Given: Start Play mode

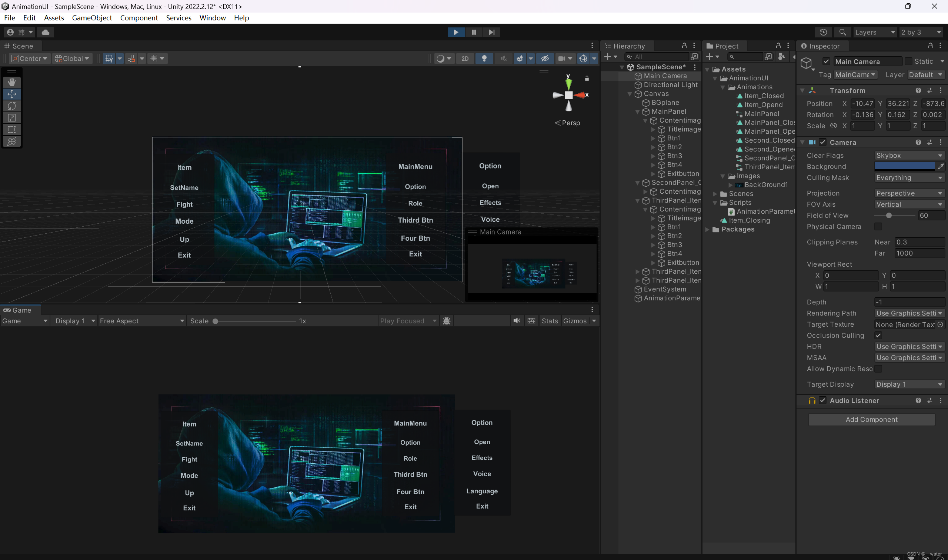Looking at the screenshot, I should click(456, 32).
